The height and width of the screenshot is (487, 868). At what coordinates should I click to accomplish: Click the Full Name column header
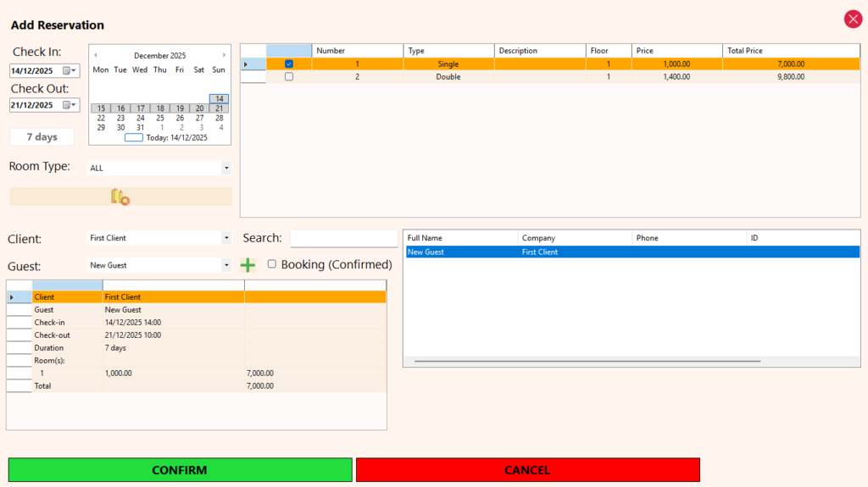coord(460,238)
